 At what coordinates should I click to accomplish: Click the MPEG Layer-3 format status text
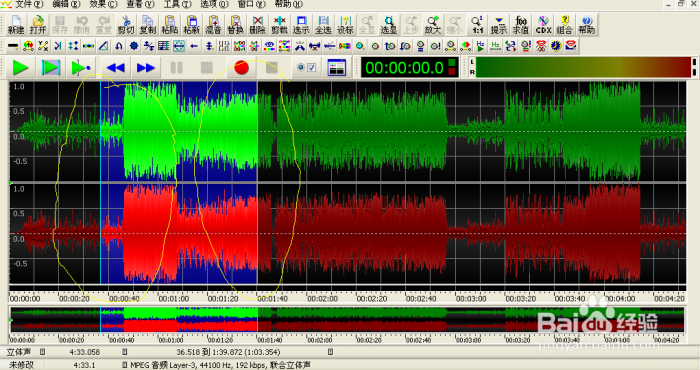click(x=220, y=365)
